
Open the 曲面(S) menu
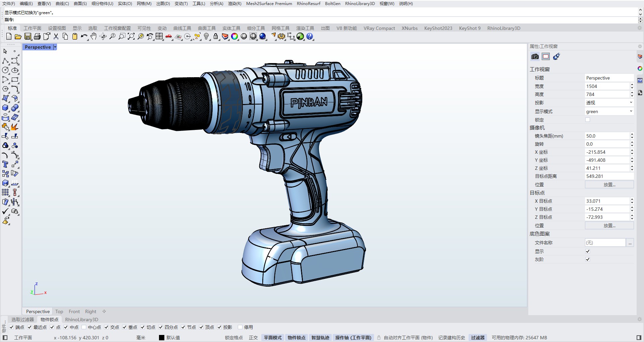click(x=80, y=4)
